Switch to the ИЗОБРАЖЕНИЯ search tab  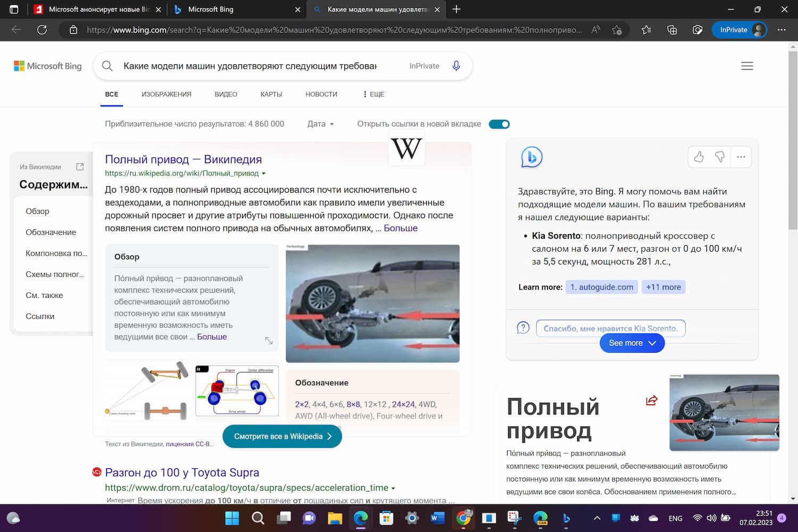pos(167,94)
